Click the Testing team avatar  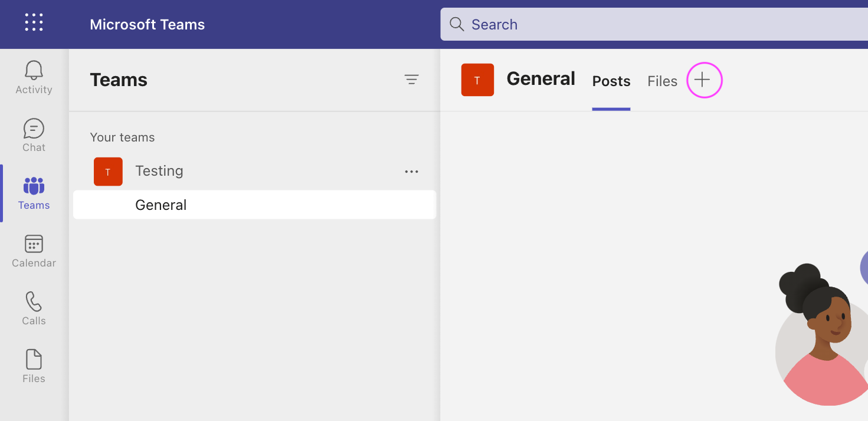coord(108,172)
